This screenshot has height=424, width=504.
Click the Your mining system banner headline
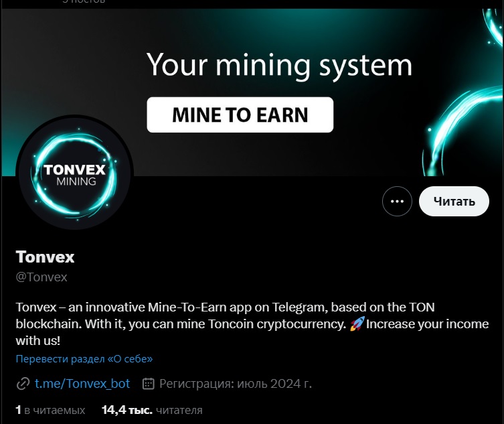(279, 65)
